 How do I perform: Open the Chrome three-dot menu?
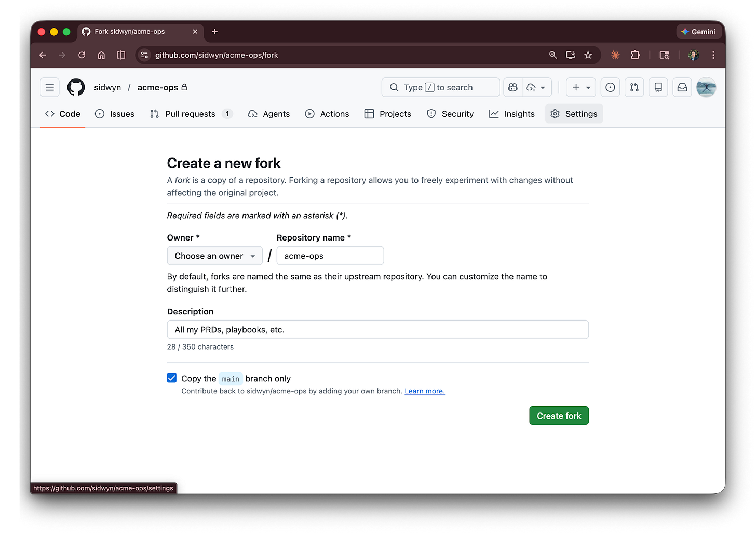click(713, 55)
